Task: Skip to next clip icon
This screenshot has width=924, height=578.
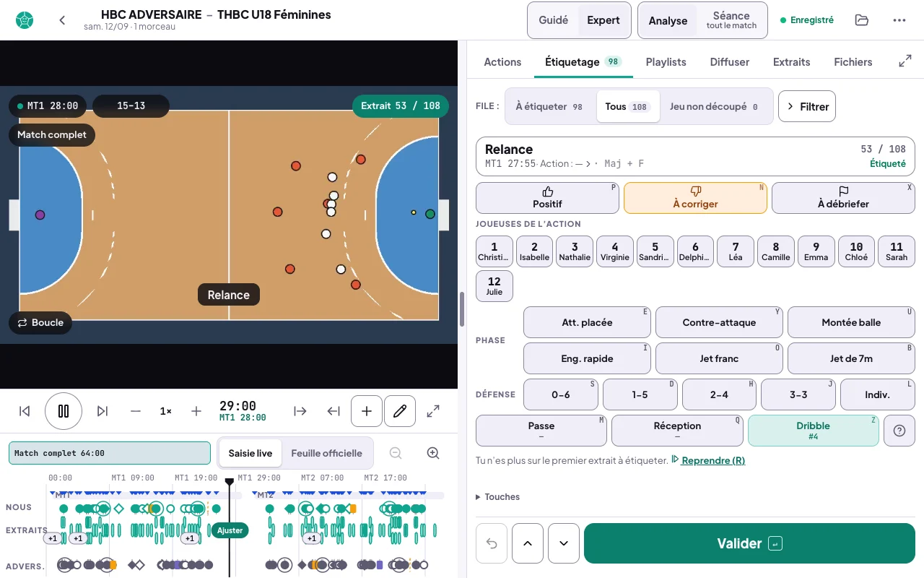Action: click(103, 411)
